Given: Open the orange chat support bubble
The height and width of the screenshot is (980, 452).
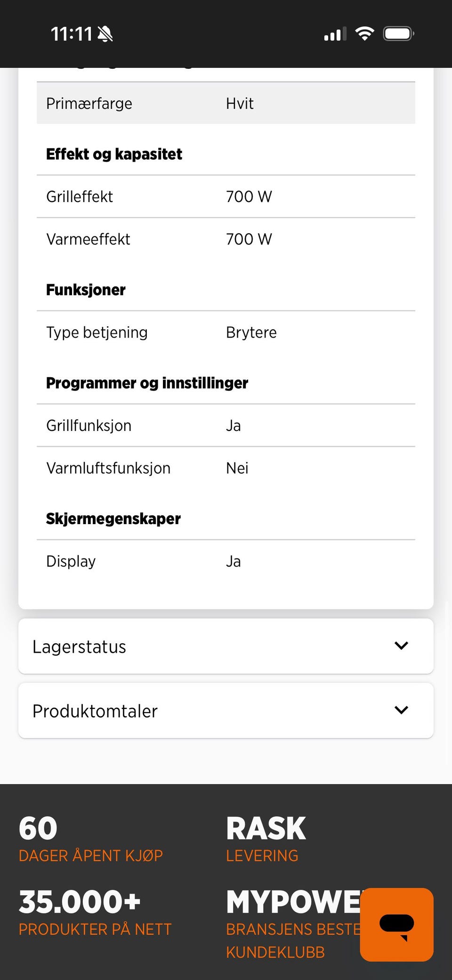Looking at the screenshot, I should pyautogui.click(x=396, y=924).
